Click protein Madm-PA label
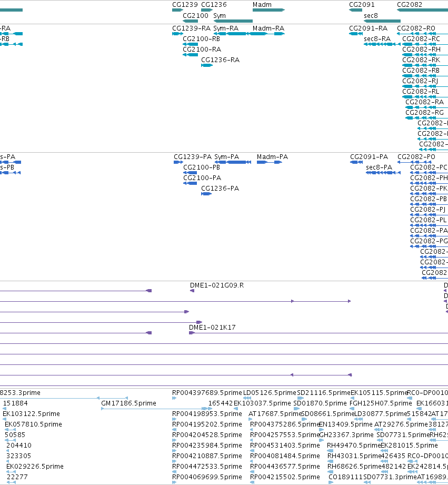The image size is (448, 485). point(272,157)
